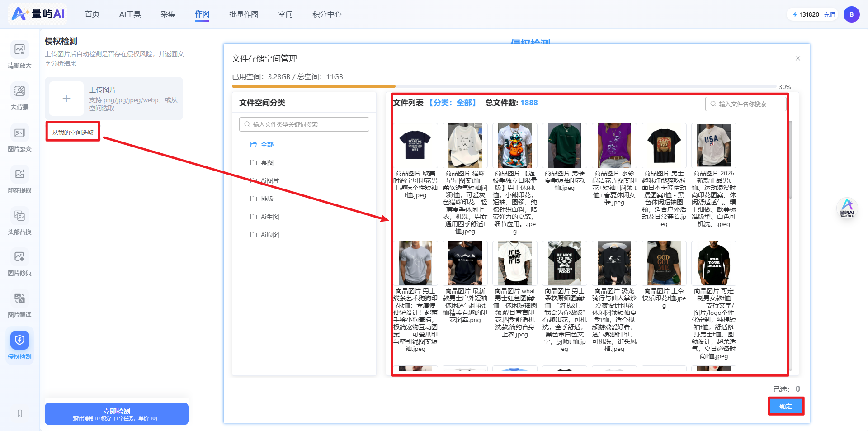Collapse the sidebar with bottom icon

click(x=20, y=413)
